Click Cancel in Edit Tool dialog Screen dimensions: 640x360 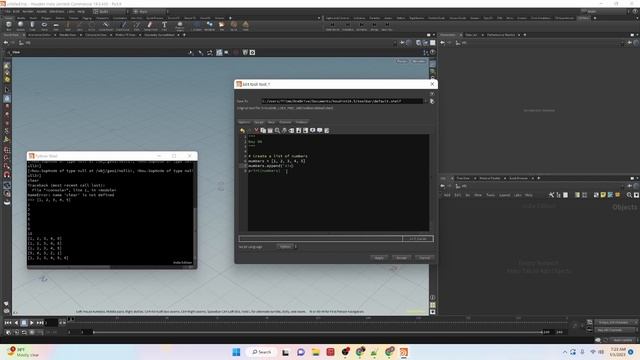point(424,258)
